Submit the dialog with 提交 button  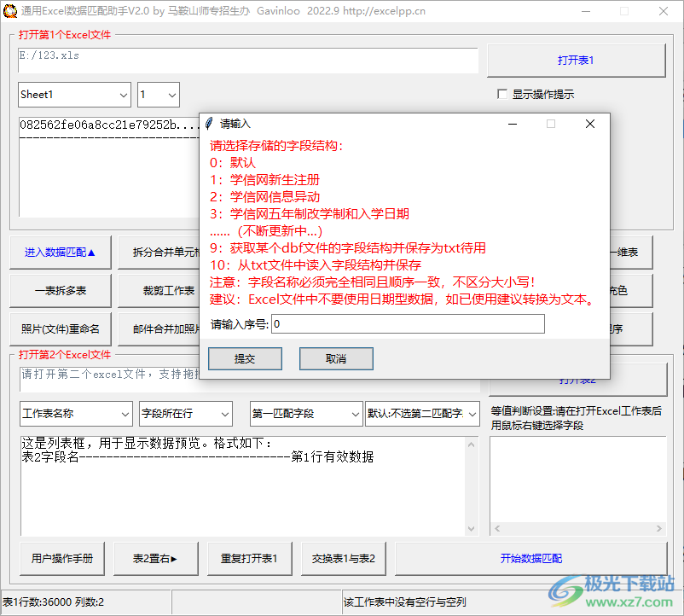[245, 358]
